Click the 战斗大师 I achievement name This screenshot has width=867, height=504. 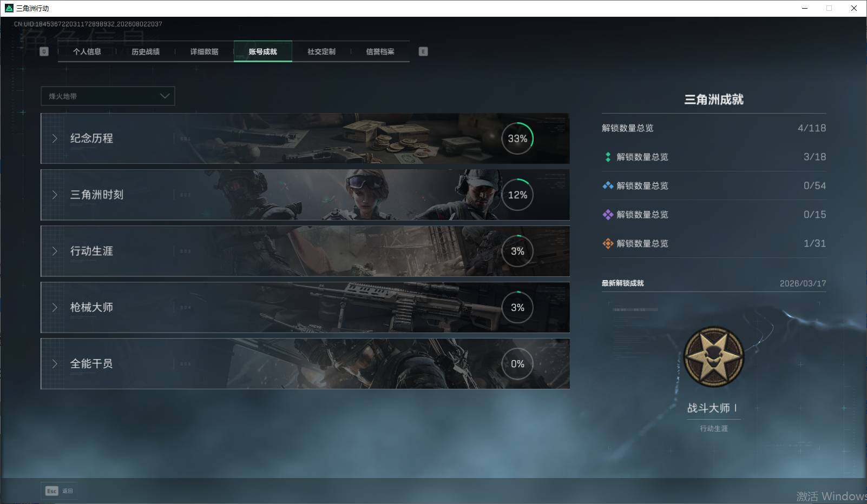click(x=712, y=408)
